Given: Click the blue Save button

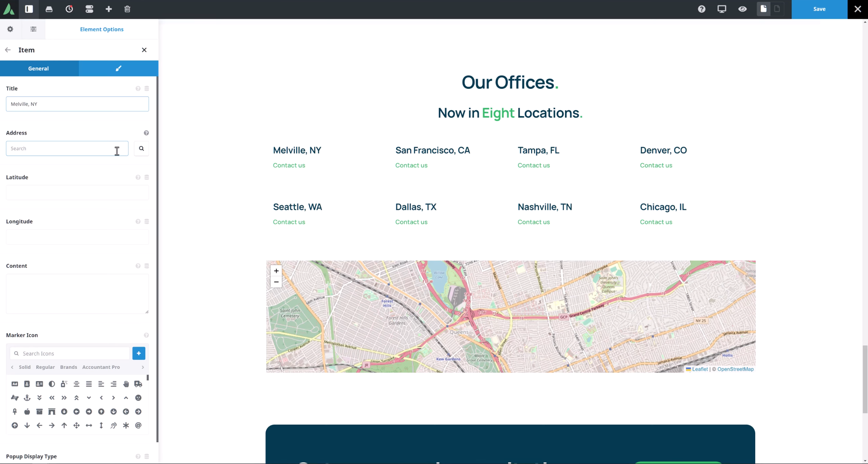Looking at the screenshot, I should point(819,9).
